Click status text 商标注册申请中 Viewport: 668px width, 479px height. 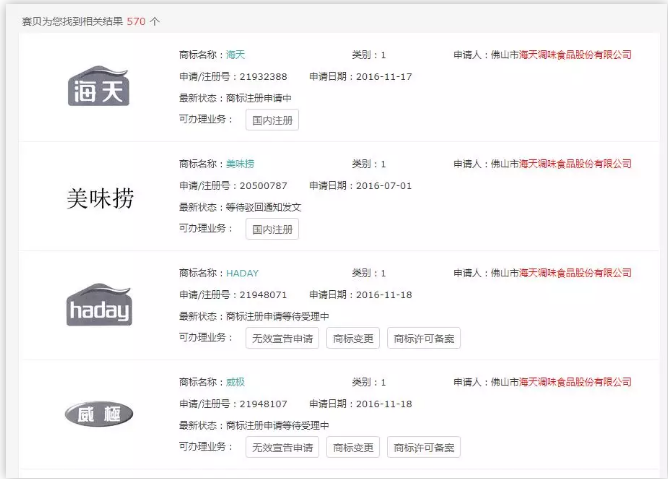[x=259, y=98]
